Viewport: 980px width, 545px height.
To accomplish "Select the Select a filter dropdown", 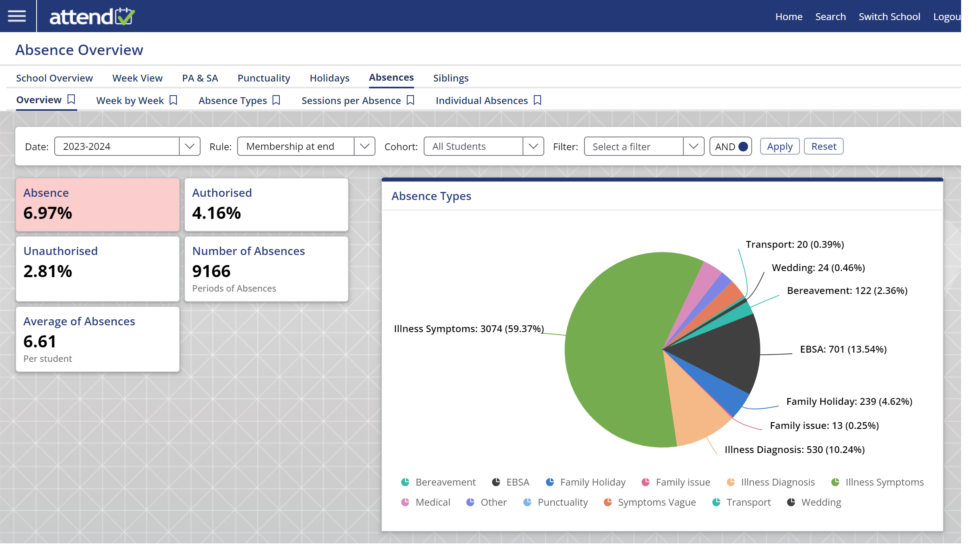I will tap(642, 146).
